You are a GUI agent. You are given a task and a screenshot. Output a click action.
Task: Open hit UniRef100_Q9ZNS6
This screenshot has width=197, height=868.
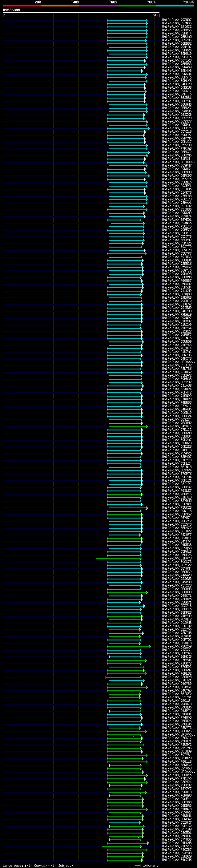(176, 23)
